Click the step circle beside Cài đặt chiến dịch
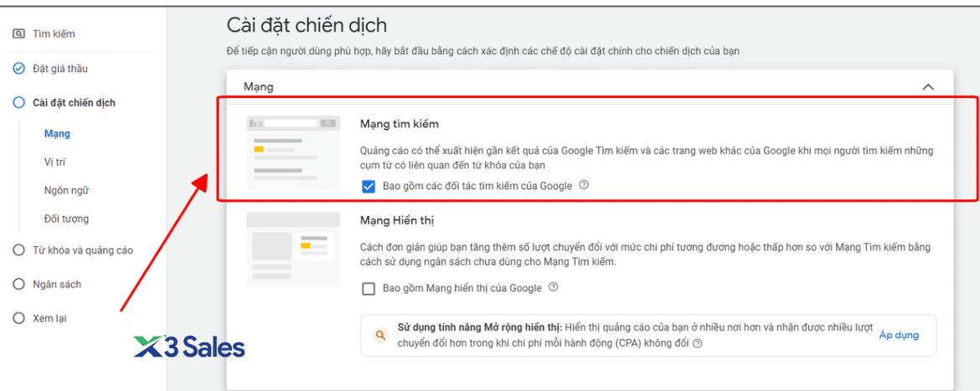The height and width of the screenshot is (391, 980). click(18, 102)
